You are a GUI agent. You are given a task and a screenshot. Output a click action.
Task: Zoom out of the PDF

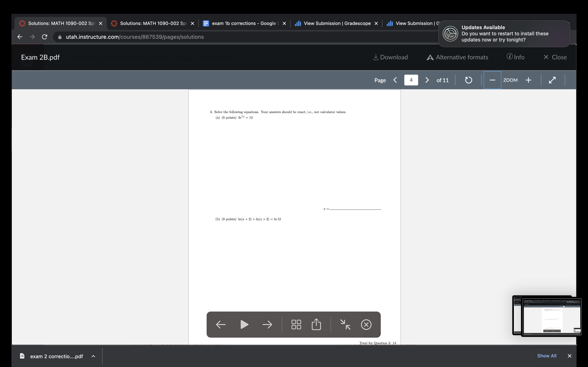click(x=492, y=80)
